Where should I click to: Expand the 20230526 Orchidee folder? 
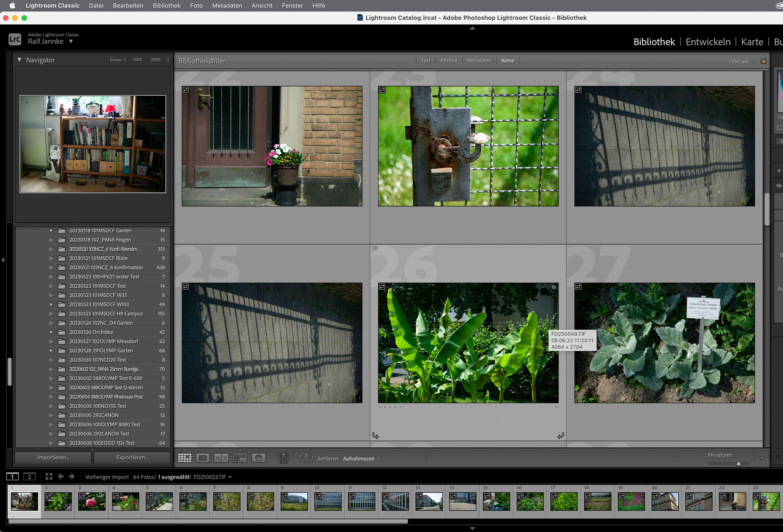(x=51, y=332)
